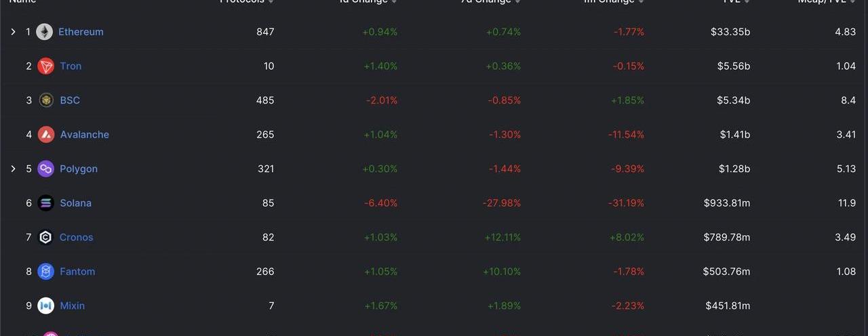Open the Tron chain page link

pos(71,66)
